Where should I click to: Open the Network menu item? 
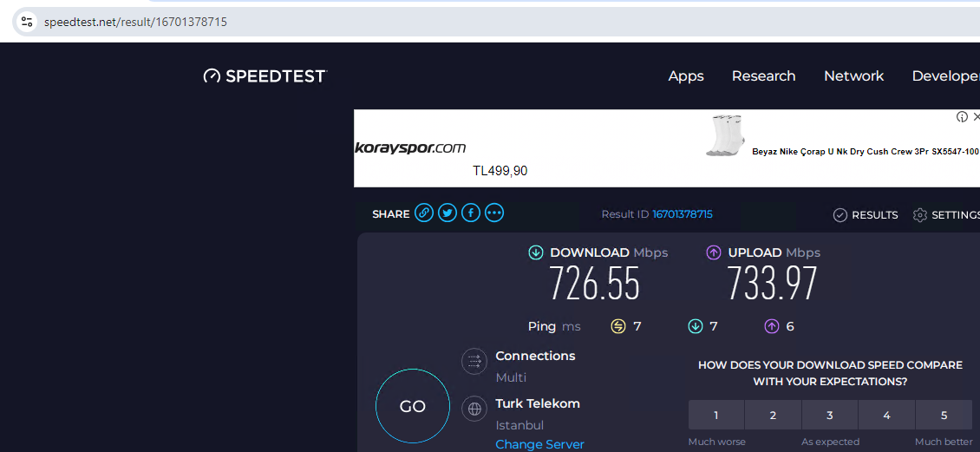tap(853, 76)
